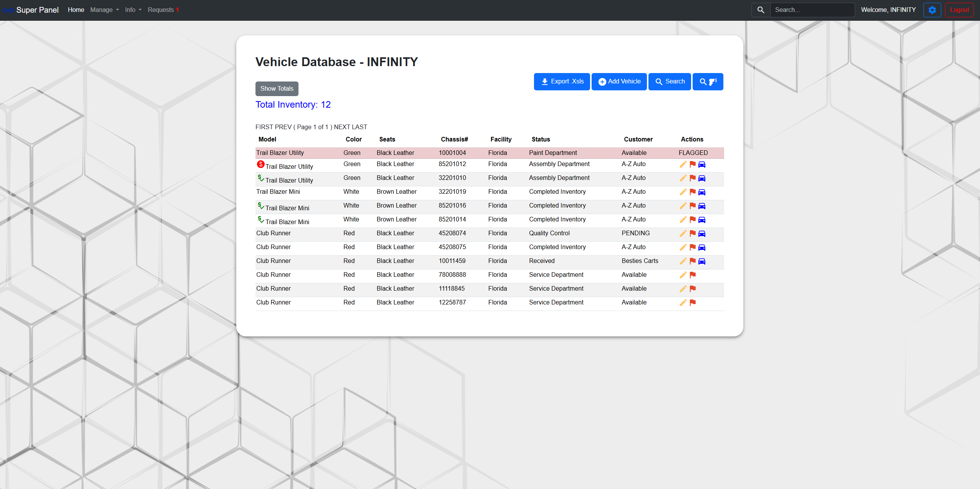
Task: Click the PENDING customer cell
Action: [x=636, y=233]
